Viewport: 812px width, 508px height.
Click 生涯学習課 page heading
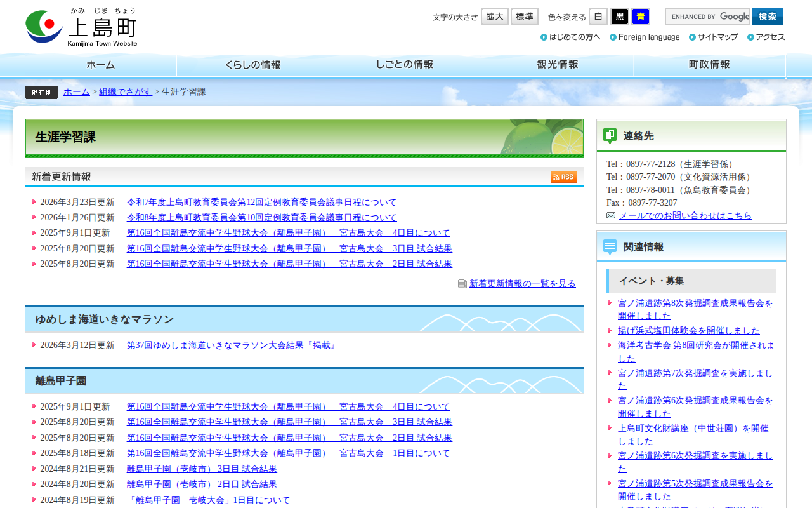[65, 137]
